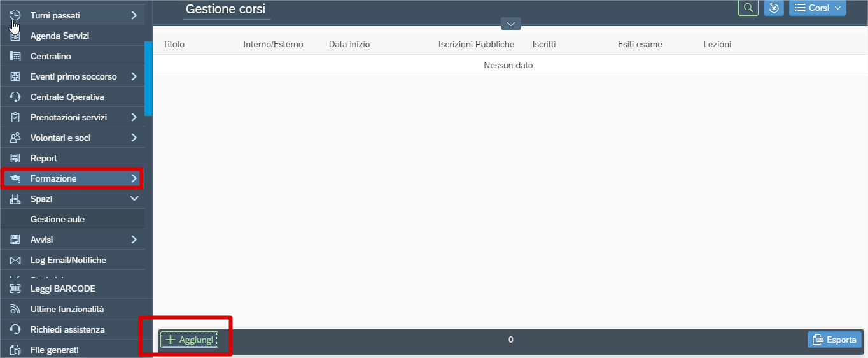Click the reset filters icon button
868x358 pixels.
click(x=773, y=8)
